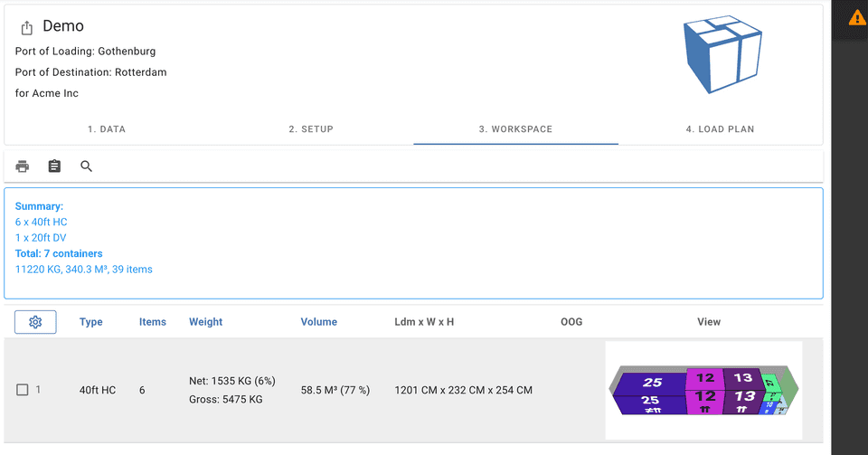Open the 3D view thumbnail of container 1
This screenshot has width=868, height=455.
pyautogui.click(x=703, y=390)
